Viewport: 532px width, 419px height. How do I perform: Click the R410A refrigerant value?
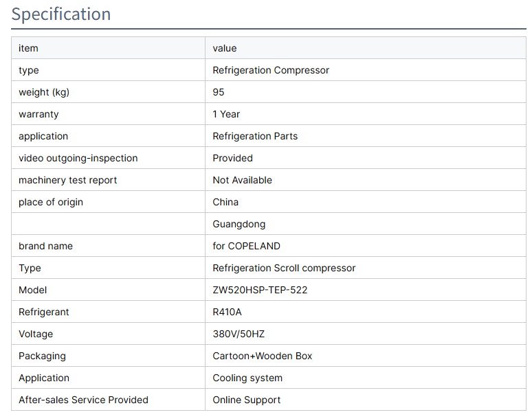coord(227,312)
